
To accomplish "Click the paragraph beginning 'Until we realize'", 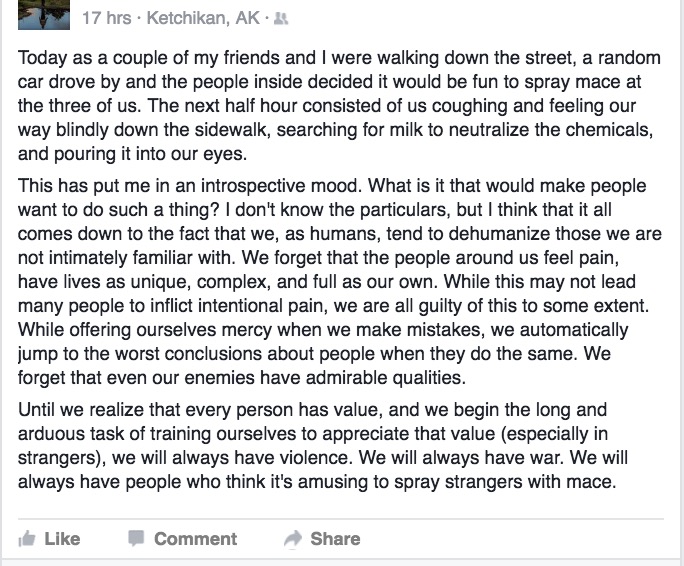I will [323, 446].
